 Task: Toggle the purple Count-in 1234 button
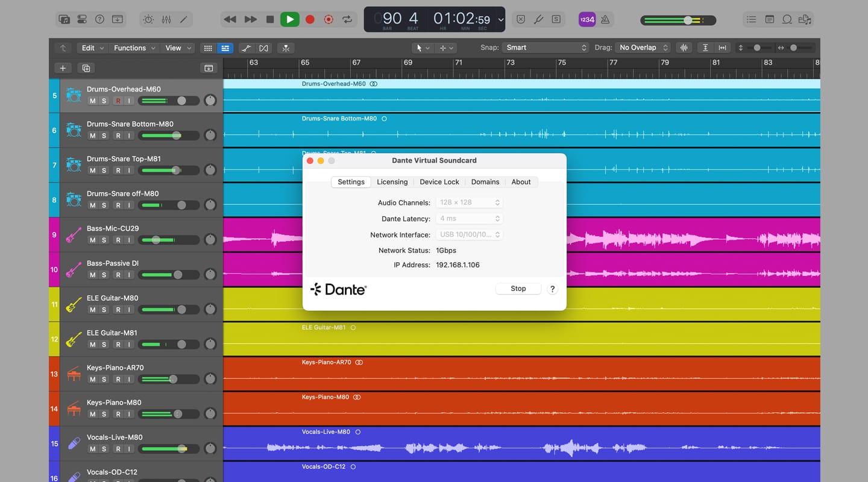pyautogui.click(x=587, y=19)
